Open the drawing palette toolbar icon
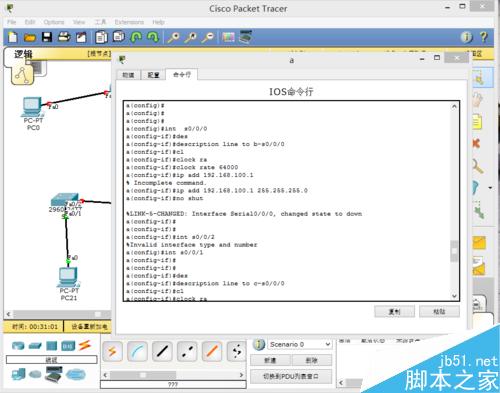Screen dimensions: 500x393 (x=228, y=37)
